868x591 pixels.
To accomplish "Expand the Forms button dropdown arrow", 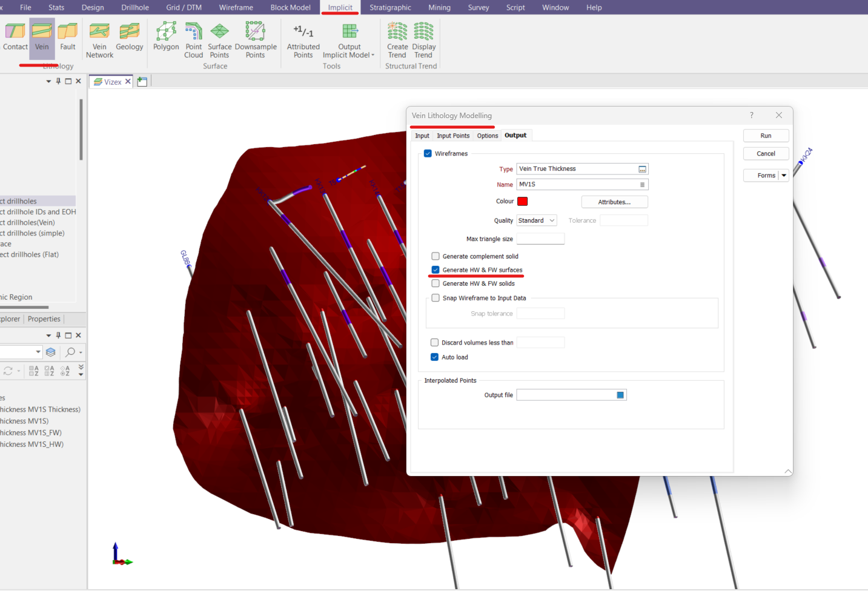I will click(x=784, y=176).
